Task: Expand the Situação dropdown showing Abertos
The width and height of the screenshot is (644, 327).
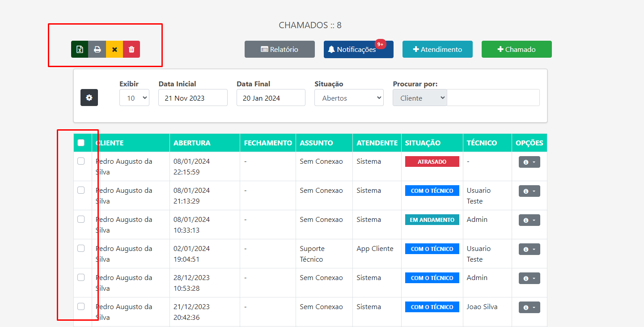Action: click(x=349, y=98)
